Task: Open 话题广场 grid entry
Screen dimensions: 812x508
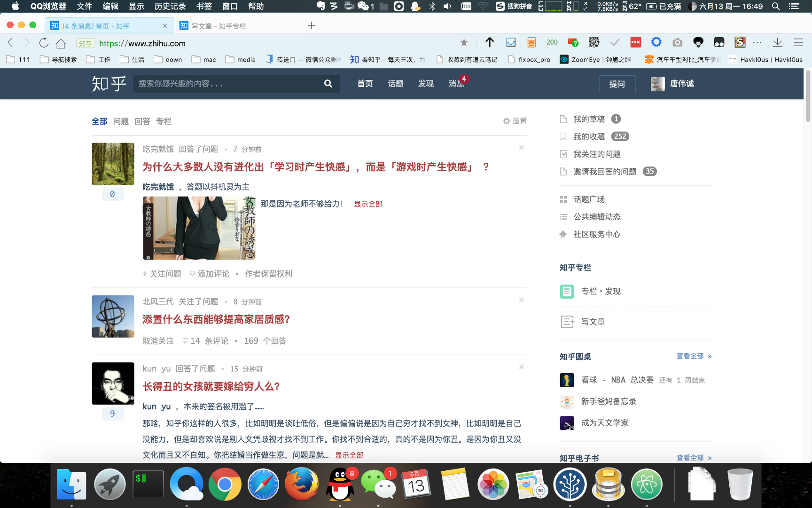Action: click(582, 199)
